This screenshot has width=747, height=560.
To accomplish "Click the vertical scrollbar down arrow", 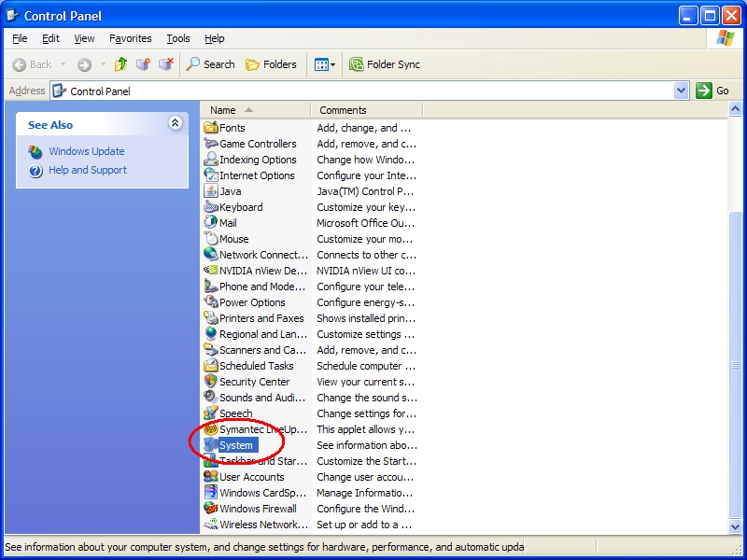I will pyautogui.click(x=735, y=527).
